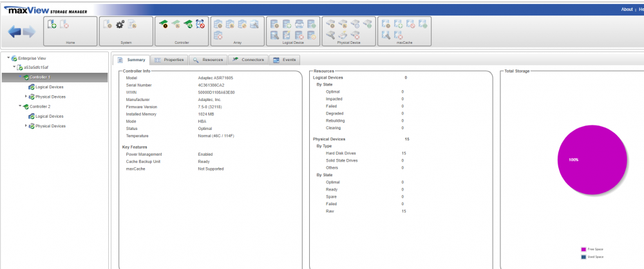Image resolution: width=644 pixels, height=269 pixels.
Task: Collapse the Enterprise View tree node
Action: (x=8, y=58)
